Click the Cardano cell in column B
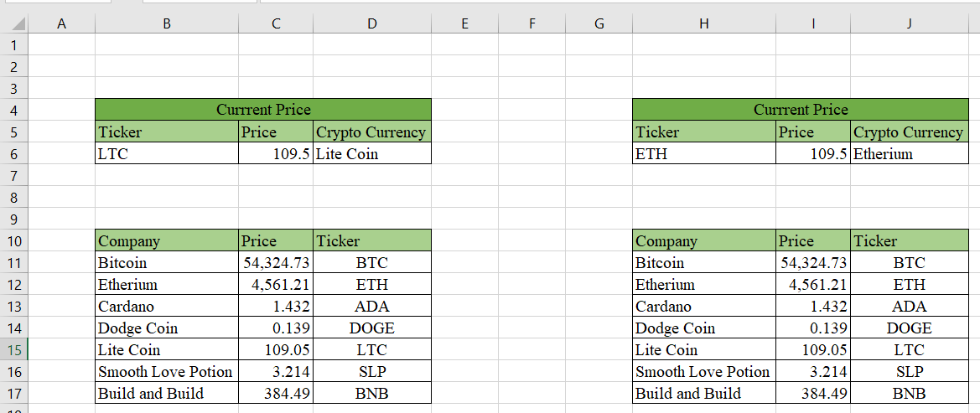 point(166,307)
